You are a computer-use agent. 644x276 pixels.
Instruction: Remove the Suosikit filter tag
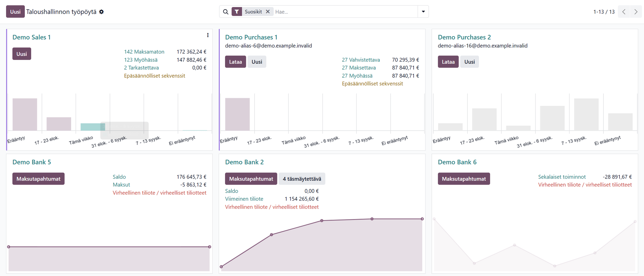click(268, 12)
